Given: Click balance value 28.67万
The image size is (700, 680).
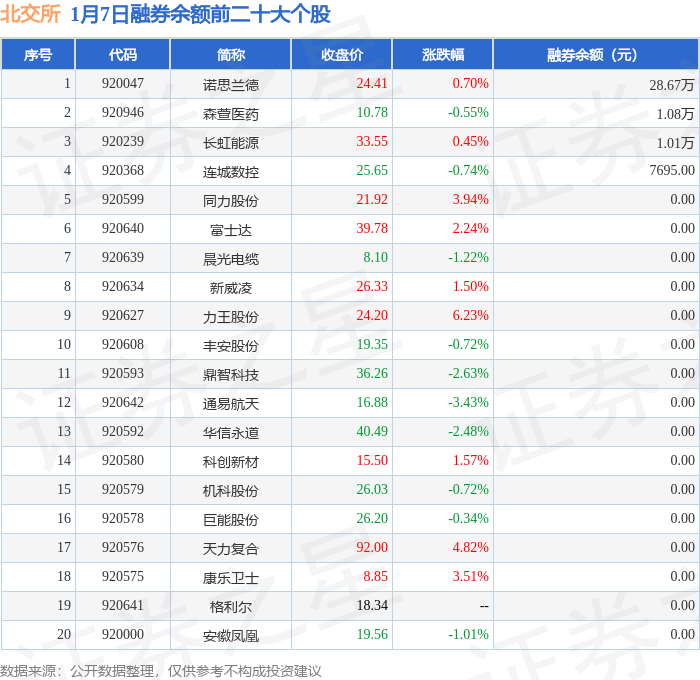Looking at the screenshot, I should (x=672, y=84).
